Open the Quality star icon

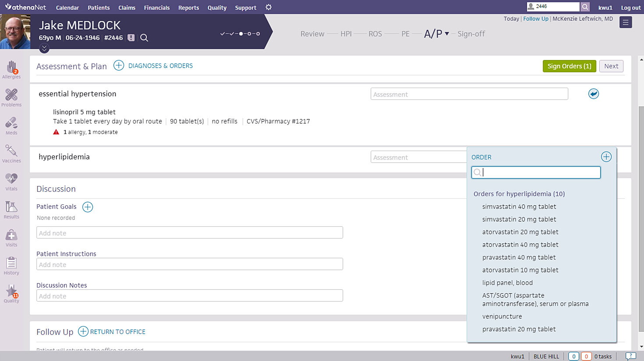pos(11,291)
